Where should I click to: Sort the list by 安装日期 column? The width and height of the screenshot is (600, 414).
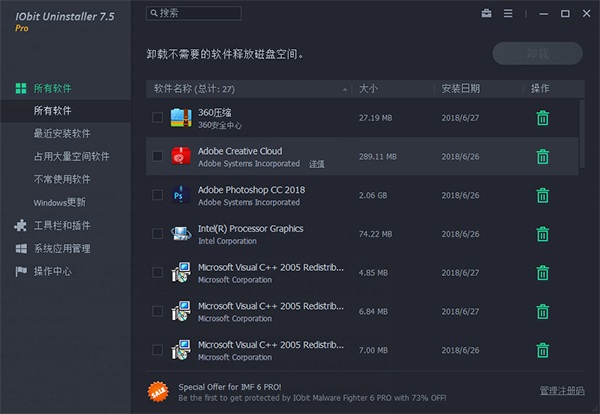point(461,89)
